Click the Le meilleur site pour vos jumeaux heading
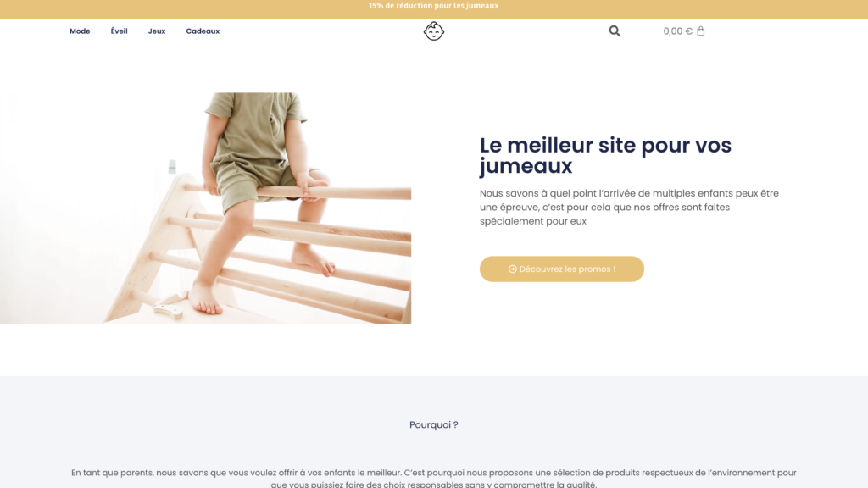Viewport: 868px width, 488px height. pyautogui.click(x=605, y=156)
